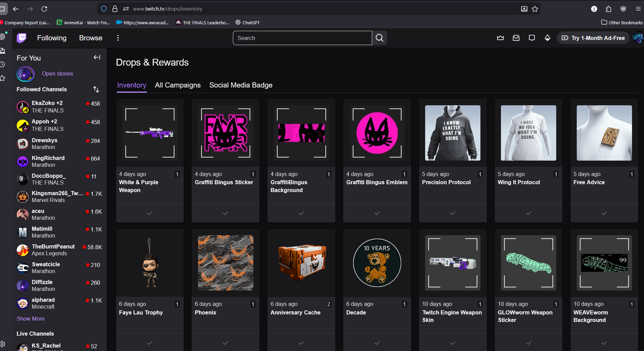Viewport: 644px width, 351px height.
Task: Open the three-dot more options menu
Action: pos(118,38)
